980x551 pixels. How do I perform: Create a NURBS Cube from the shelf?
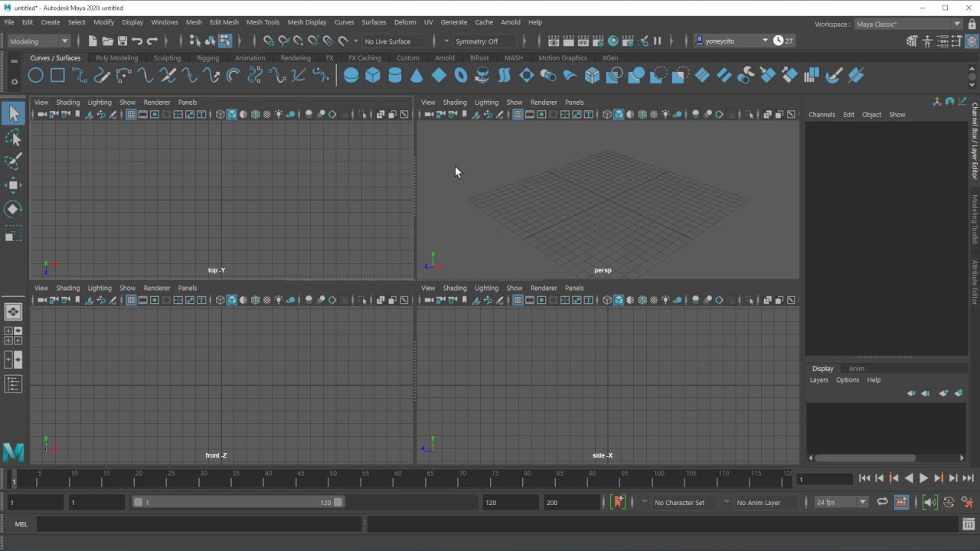pos(373,75)
